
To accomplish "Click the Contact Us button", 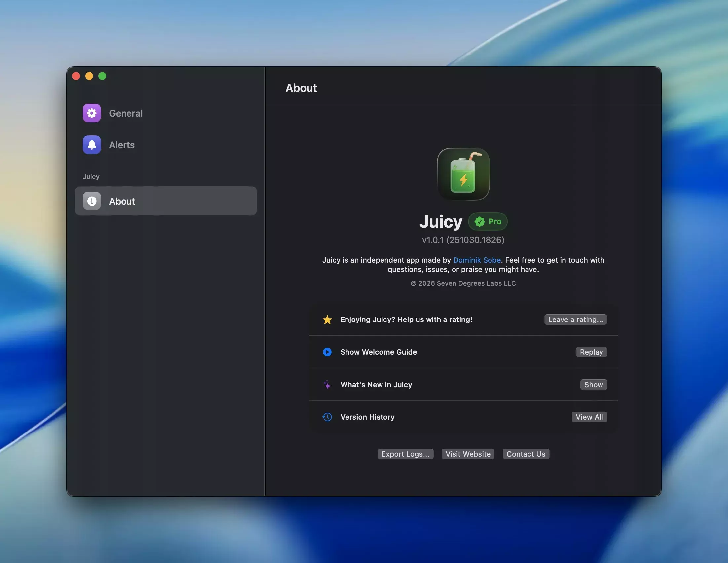I will coord(526,454).
